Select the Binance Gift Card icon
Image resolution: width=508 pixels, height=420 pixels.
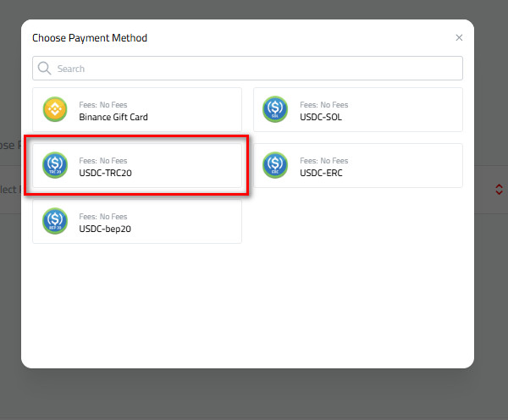pyautogui.click(x=55, y=109)
